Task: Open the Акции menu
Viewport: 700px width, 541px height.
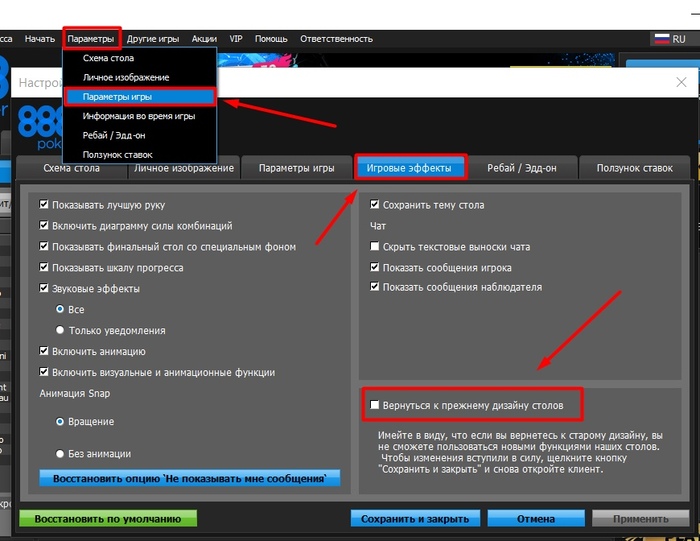Action: (x=204, y=39)
